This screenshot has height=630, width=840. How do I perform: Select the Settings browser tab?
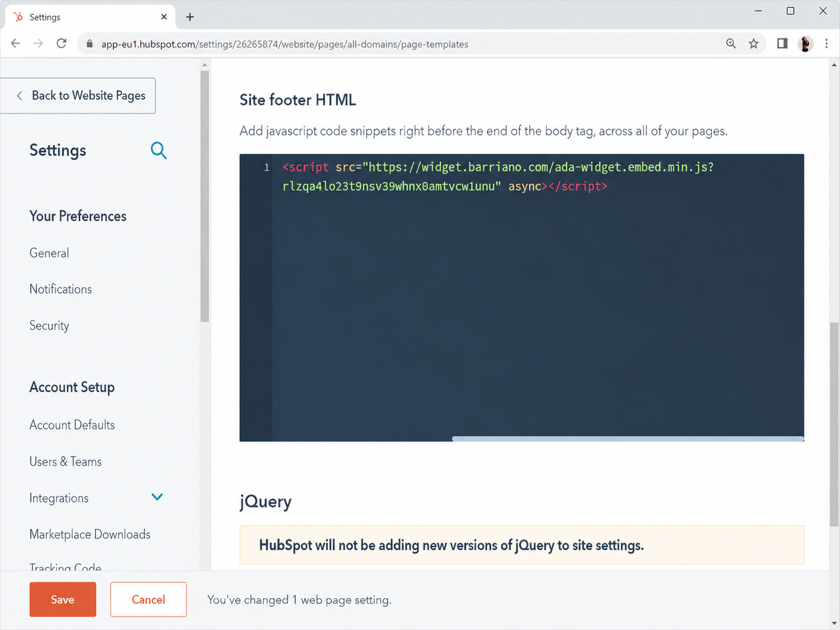click(90, 17)
